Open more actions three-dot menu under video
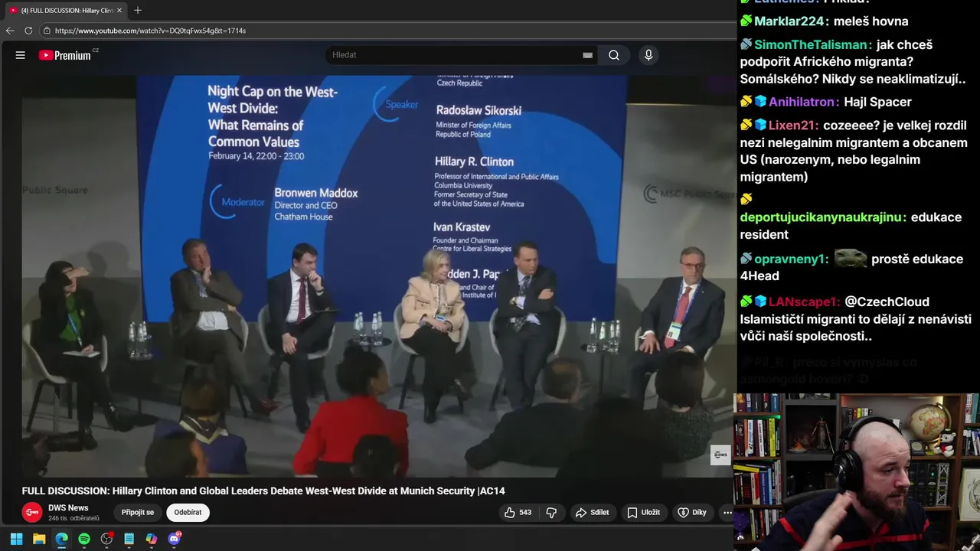 click(727, 513)
